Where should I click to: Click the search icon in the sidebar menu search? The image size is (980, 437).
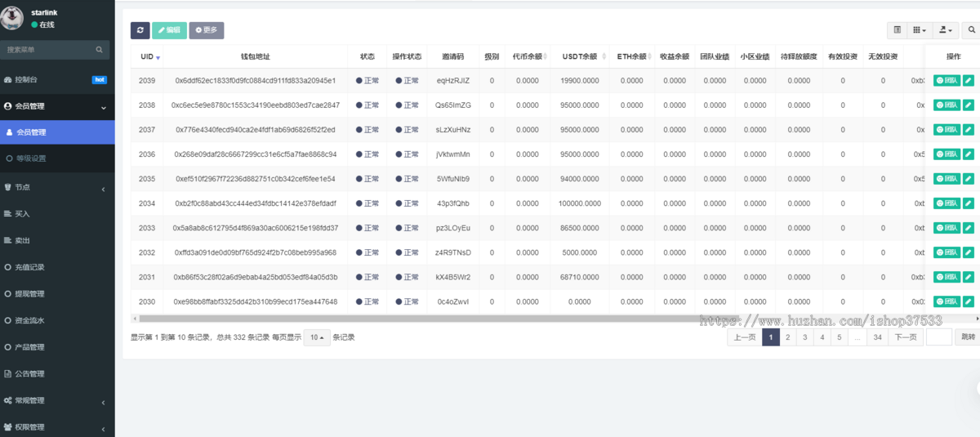(x=100, y=50)
